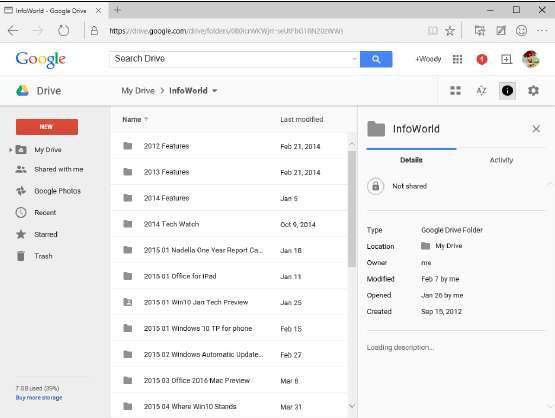Open Edge more actions ellipsis
The image size is (555, 418).
click(542, 31)
